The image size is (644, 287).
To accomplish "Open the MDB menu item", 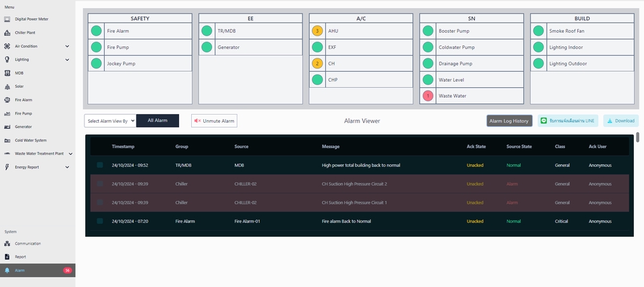I will pyautogui.click(x=38, y=73).
